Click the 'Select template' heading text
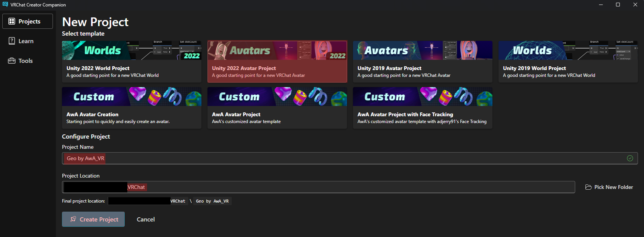Image resolution: width=644 pixels, height=237 pixels. [83, 33]
